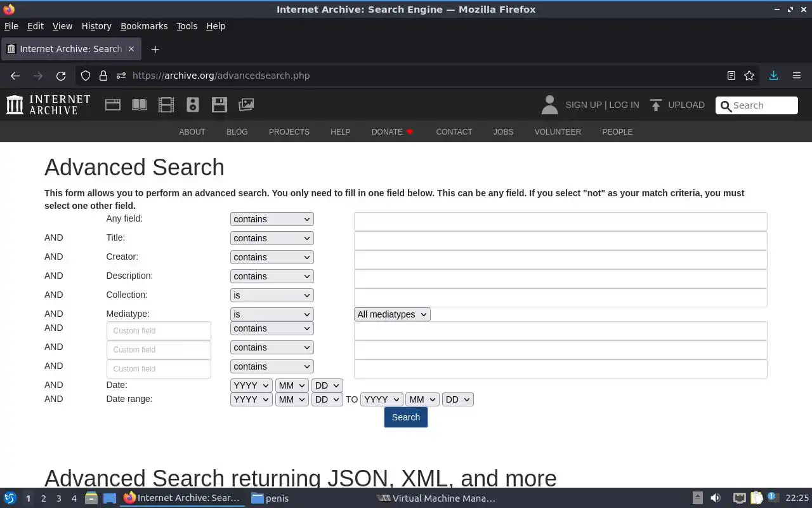Open the Date year YYYY dropdown
812x508 pixels.
pos(251,385)
